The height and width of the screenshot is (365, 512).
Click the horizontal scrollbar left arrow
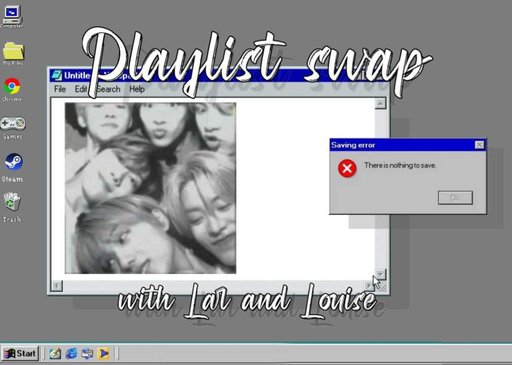tap(57, 286)
